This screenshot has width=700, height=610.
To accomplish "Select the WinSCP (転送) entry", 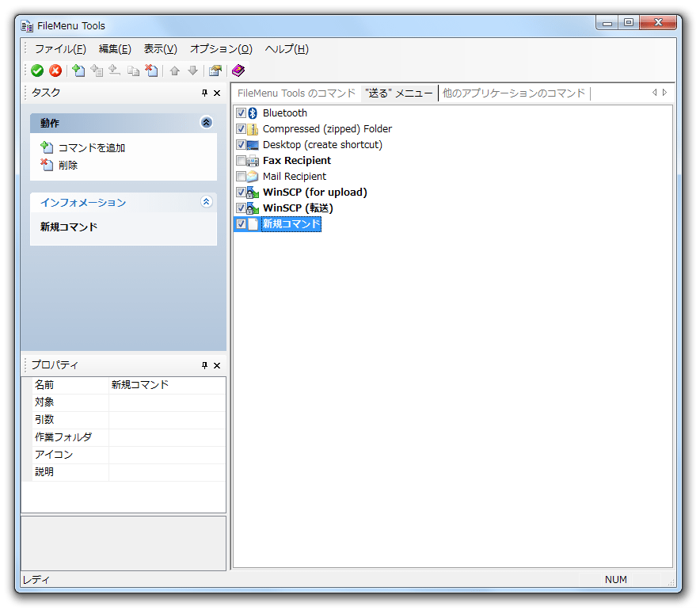I will [x=298, y=208].
